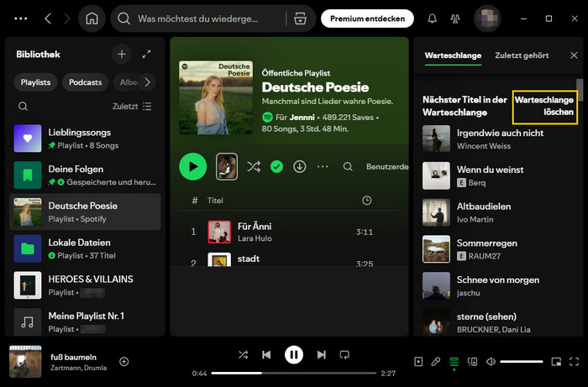
Task: Toggle saved checkmark for playlist
Action: tap(276, 167)
